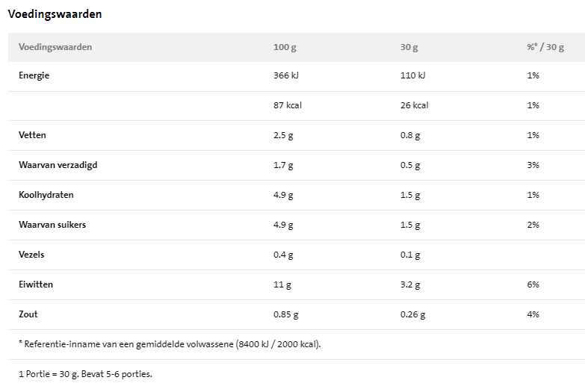Click the 3% value for saturated fat
585x392 pixels.
tap(533, 165)
